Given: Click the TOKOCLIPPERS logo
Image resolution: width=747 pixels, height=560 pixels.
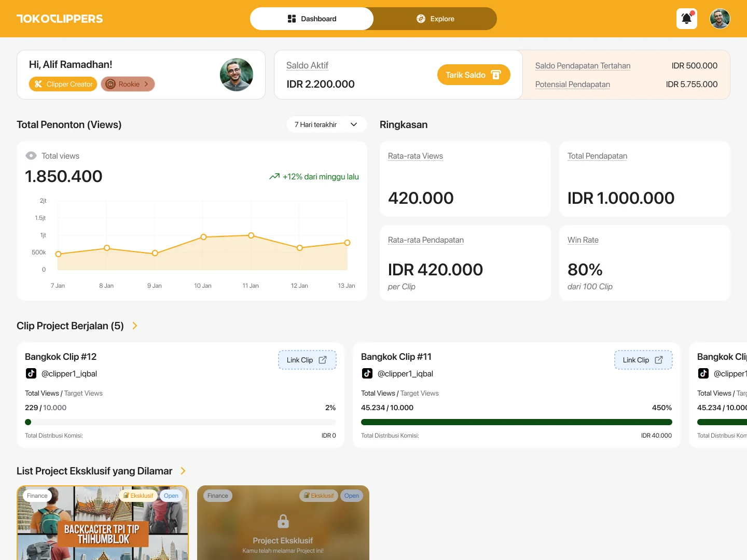Looking at the screenshot, I should click(60, 19).
